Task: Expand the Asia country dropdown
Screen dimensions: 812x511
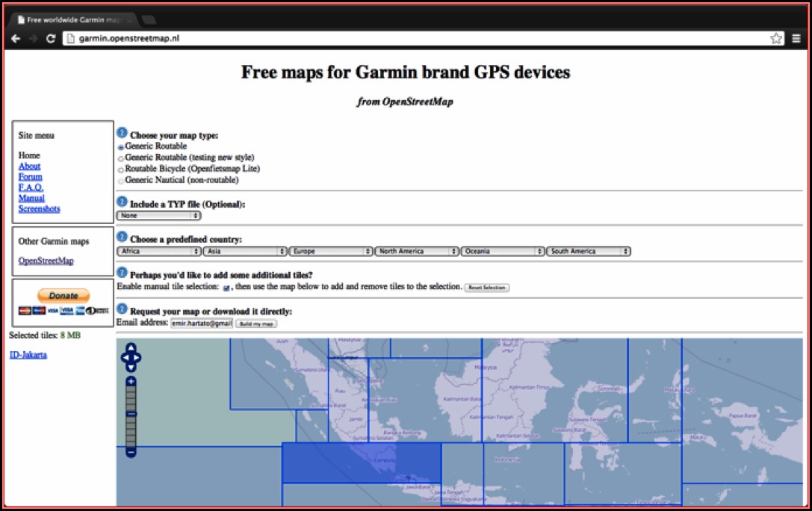Action: pos(245,252)
